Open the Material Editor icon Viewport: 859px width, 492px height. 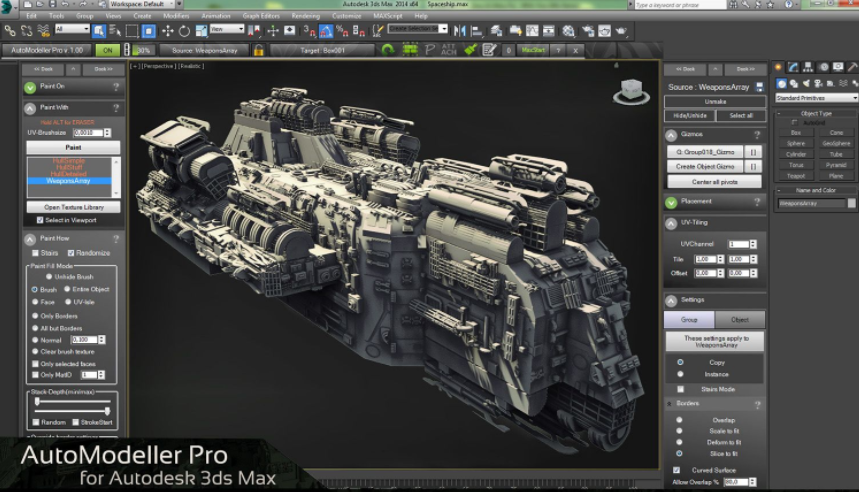click(568, 31)
